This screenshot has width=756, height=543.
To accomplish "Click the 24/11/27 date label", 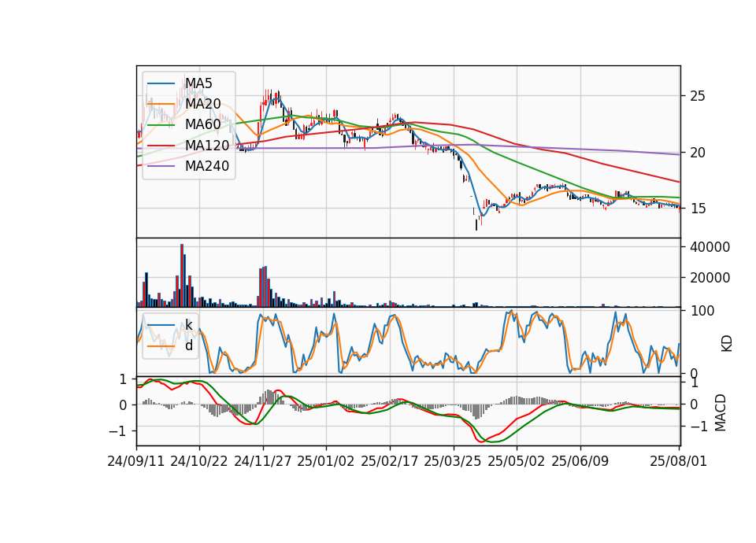I will click(263, 461).
